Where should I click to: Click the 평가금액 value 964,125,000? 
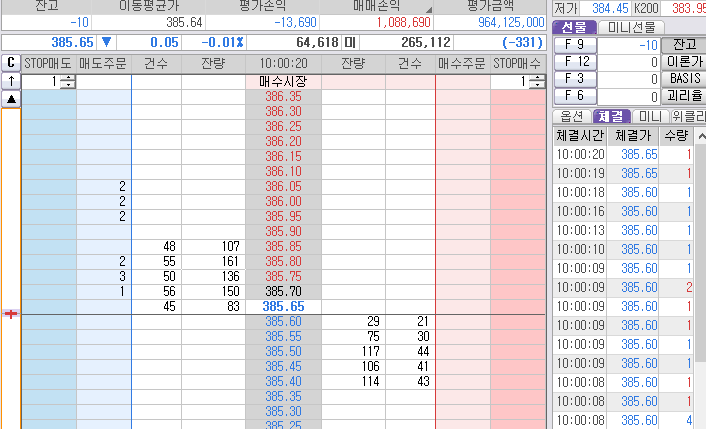pos(511,22)
